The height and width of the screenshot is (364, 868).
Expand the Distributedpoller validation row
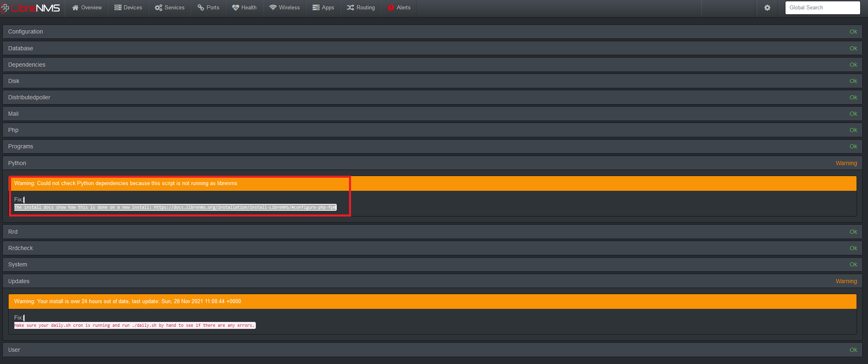click(432, 97)
